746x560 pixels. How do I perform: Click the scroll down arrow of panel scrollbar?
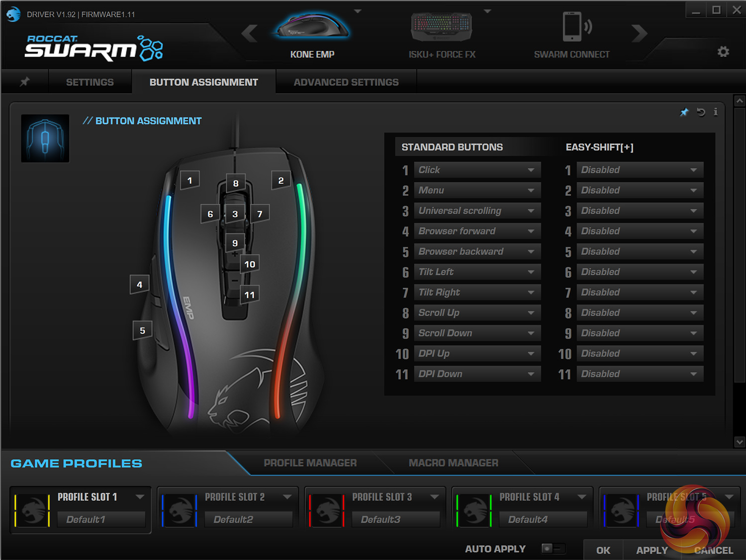click(740, 442)
